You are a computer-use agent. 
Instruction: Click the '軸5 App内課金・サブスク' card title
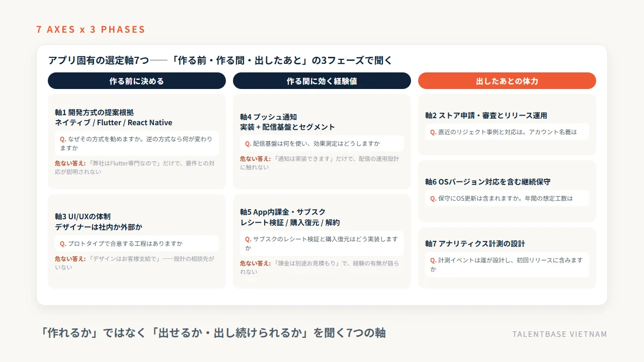pyautogui.click(x=283, y=212)
